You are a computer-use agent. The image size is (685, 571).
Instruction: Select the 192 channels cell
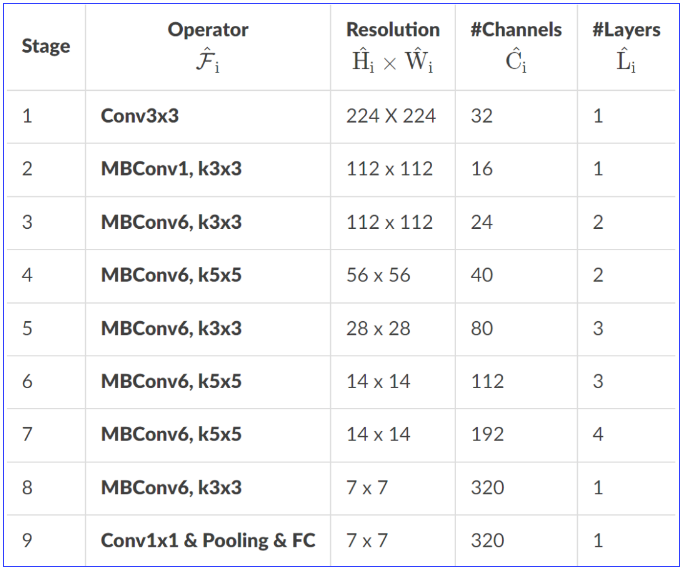487,435
